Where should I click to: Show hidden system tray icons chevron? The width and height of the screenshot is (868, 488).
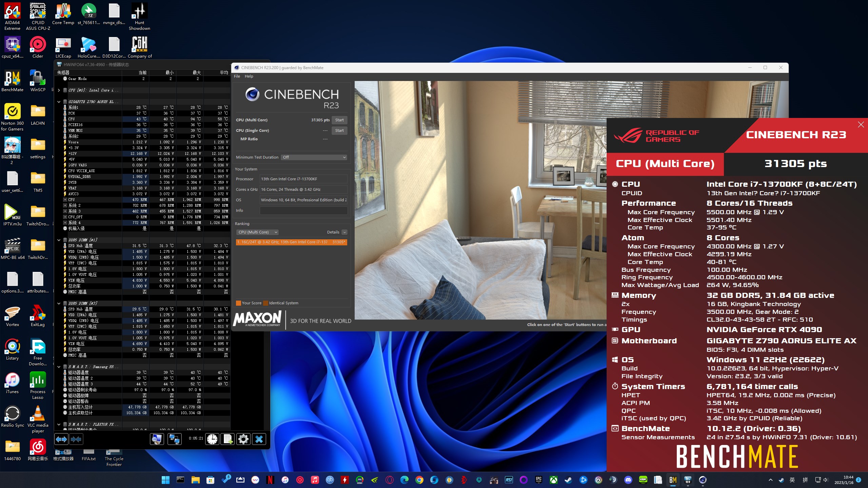point(770,480)
